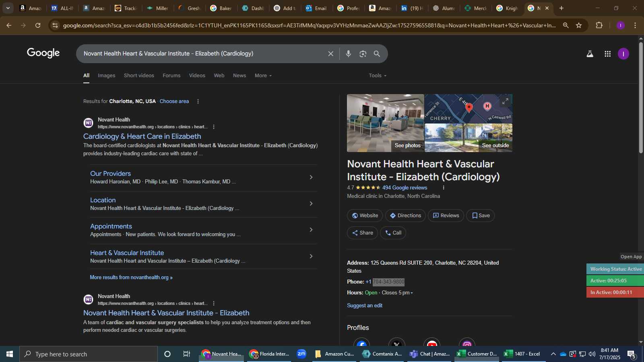Open the Google account avatar on the results page
The height and width of the screenshot is (362, 644).
point(623,54)
